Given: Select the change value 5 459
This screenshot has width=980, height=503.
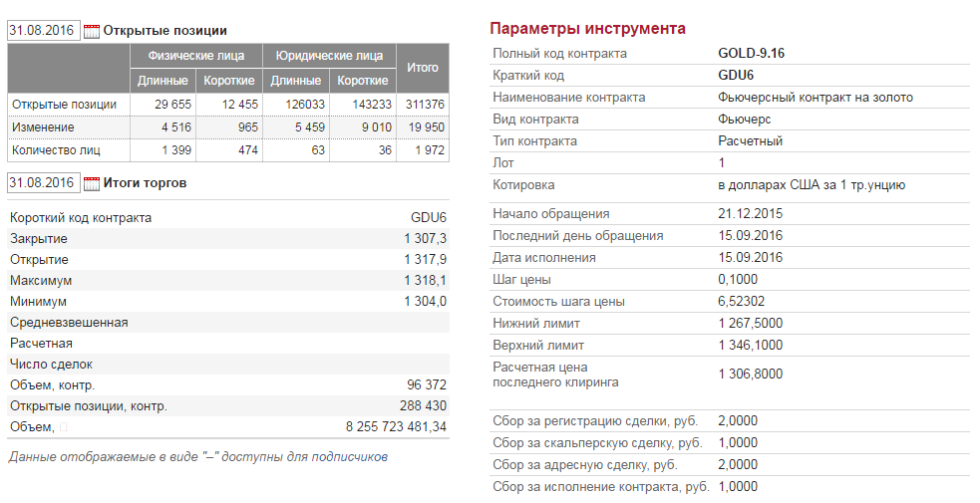Looking at the screenshot, I should 310,127.
